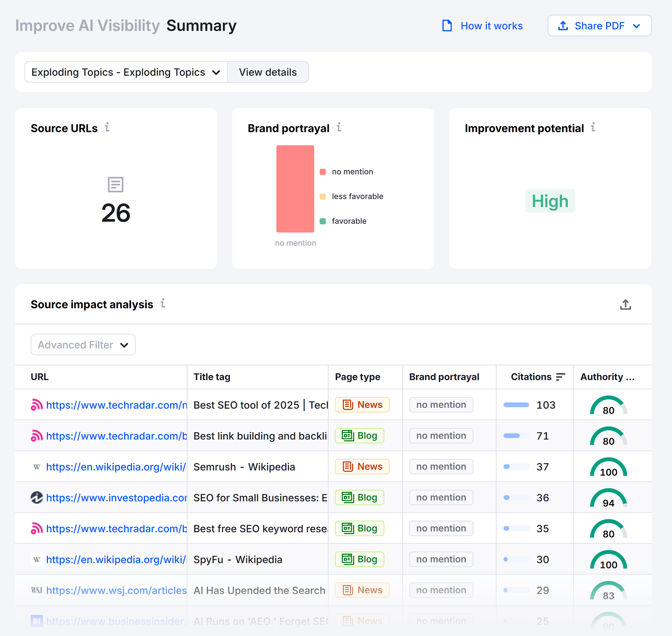
Task: Open the project selector Exploding Topics dropdown
Action: [126, 72]
